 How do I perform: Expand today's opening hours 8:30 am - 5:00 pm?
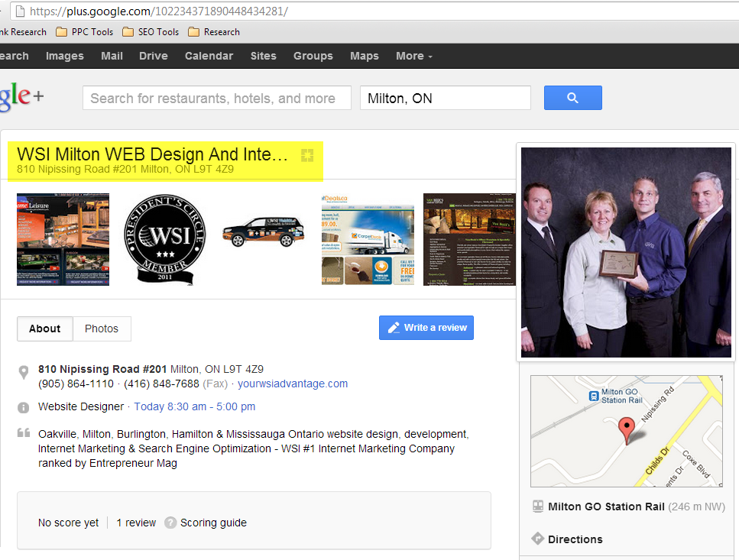(195, 406)
